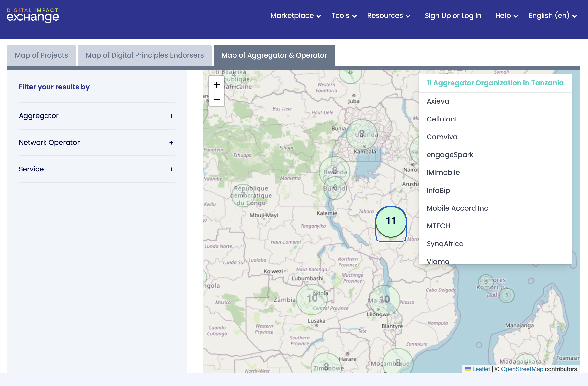Click the Network Operator filter label
Screen dimensions: 588x386
tap(49, 142)
